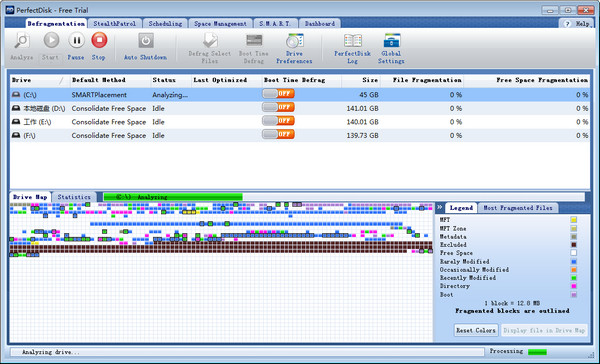Select the Legend tab
Viewport: 600px width, 364px height.
pos(461,208)
